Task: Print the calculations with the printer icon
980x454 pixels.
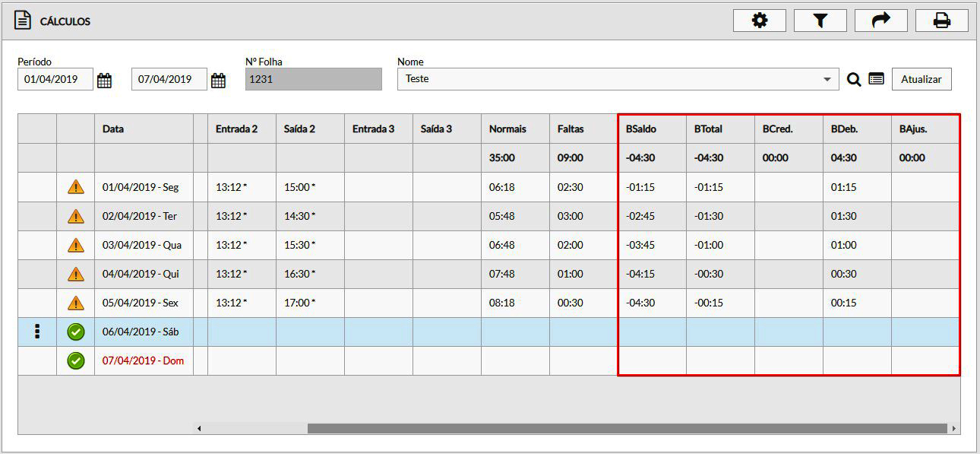Action: [x=941, y=21]
